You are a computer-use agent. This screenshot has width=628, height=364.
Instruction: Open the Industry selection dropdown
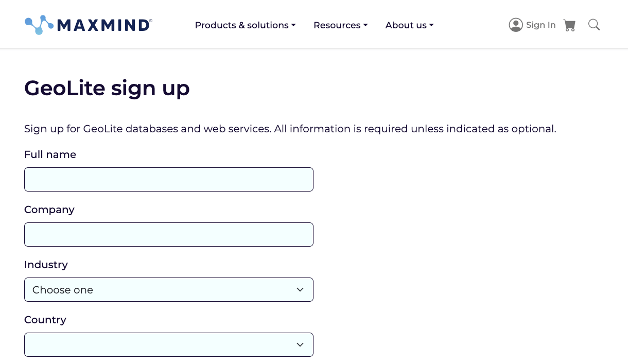click(x=169, y=289)
